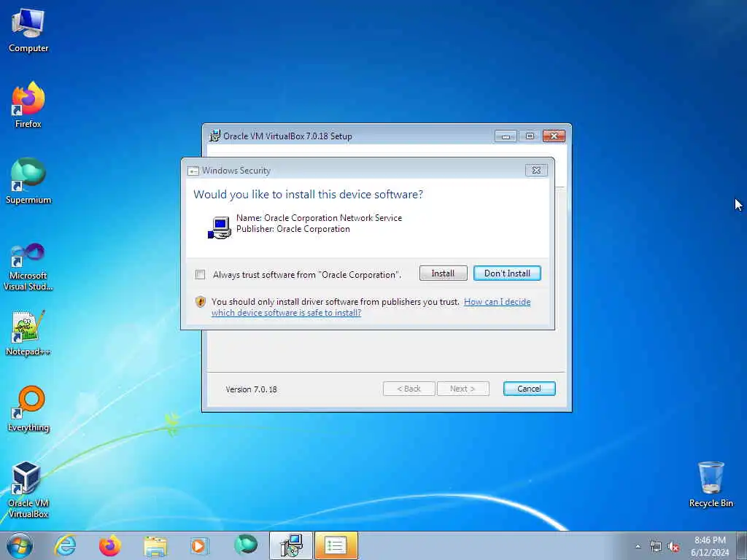
Task: Click the network tray icon
Action: tap(656, 547)
